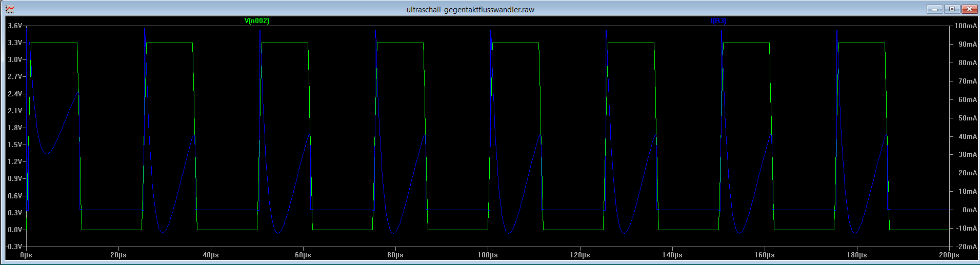Click the 1.5V left axis label
Viewport: 980px width, 265px height.
(15, 145)
